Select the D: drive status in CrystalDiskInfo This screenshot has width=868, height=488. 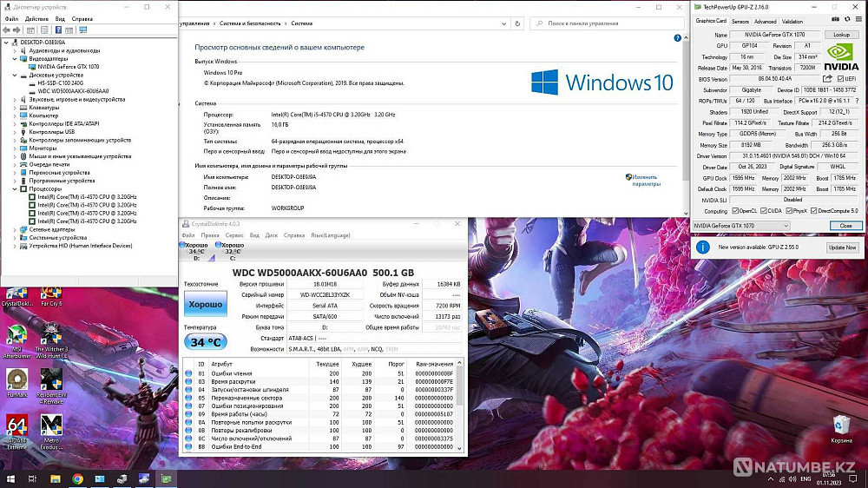coord(194,252)
